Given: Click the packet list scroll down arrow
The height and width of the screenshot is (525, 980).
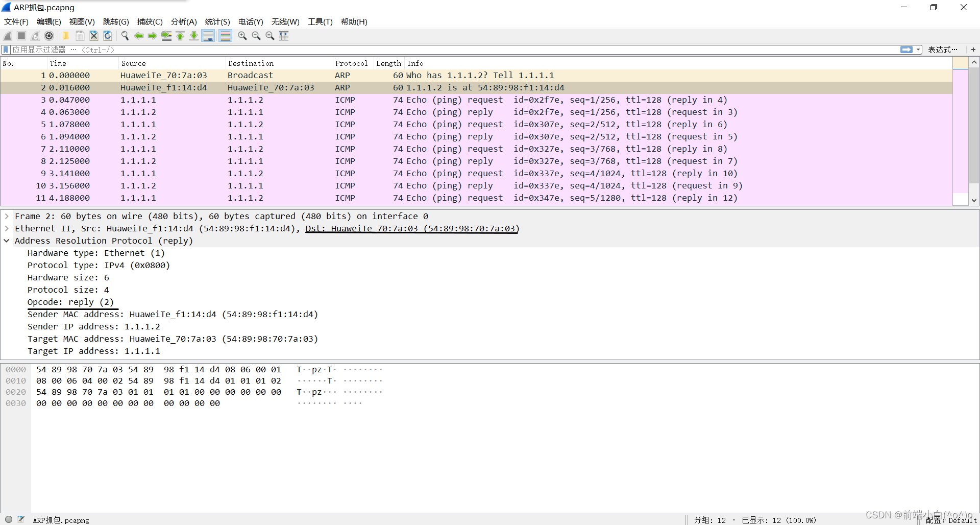Looking at the screenshot, I should point(974,201).
